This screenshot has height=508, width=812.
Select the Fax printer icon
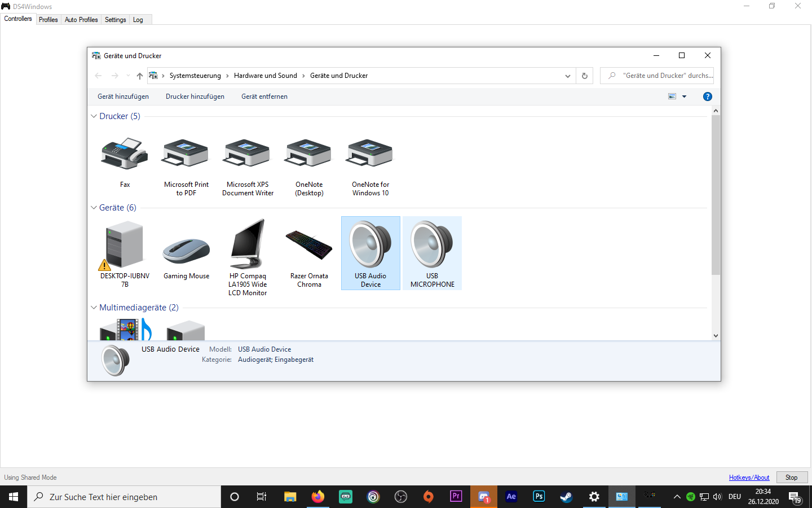click(x=125, y=162)
